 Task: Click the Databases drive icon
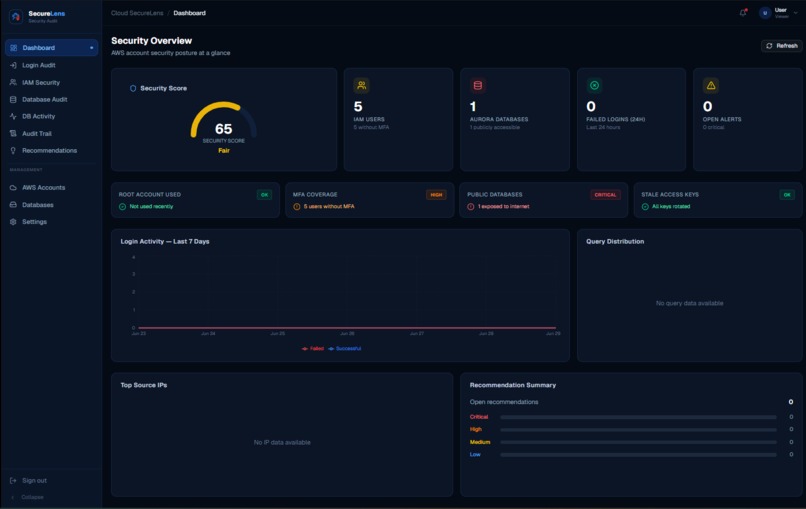coord(13,205)
